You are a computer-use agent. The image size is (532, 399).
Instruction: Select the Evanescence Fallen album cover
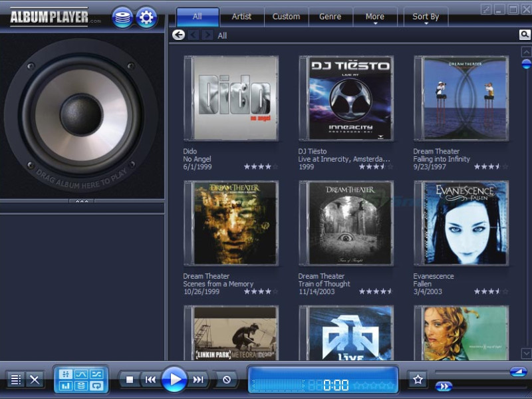point(461,223)
